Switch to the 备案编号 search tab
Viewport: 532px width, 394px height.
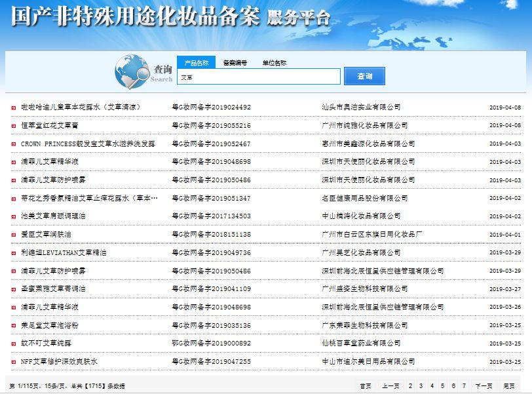(235, 63)
